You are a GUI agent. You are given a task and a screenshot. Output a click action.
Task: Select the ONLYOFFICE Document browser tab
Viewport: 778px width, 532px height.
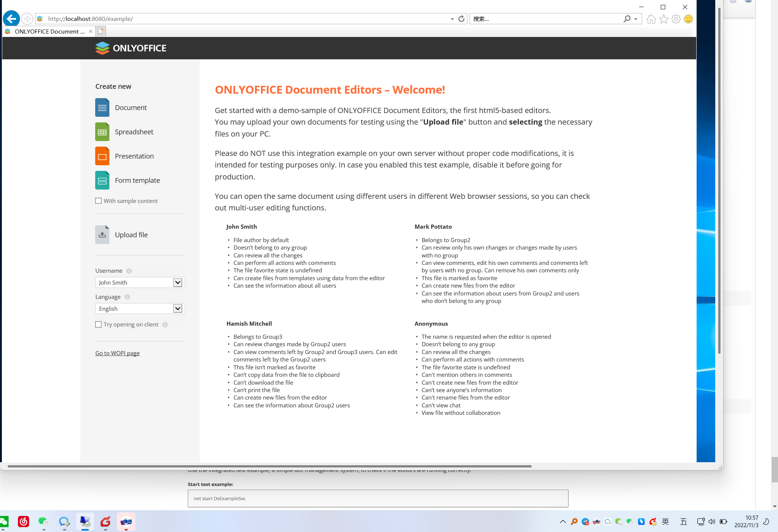coord(49,31)
